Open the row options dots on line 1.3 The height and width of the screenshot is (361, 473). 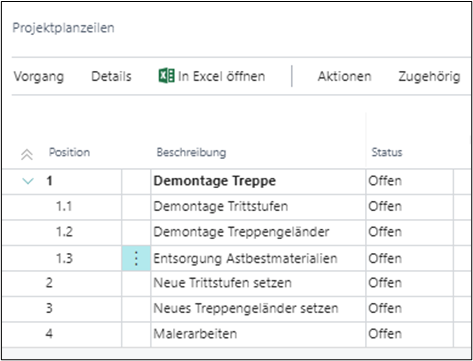(136, 258)
